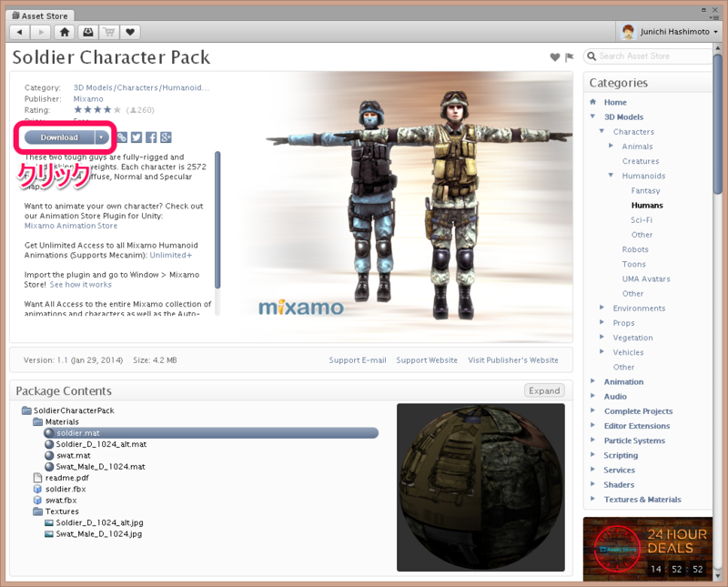The width and height of the screenshot is (728, 587).
Task: Go back with the left arrow button
Action: pyautogui.click(x=19, y=32)
